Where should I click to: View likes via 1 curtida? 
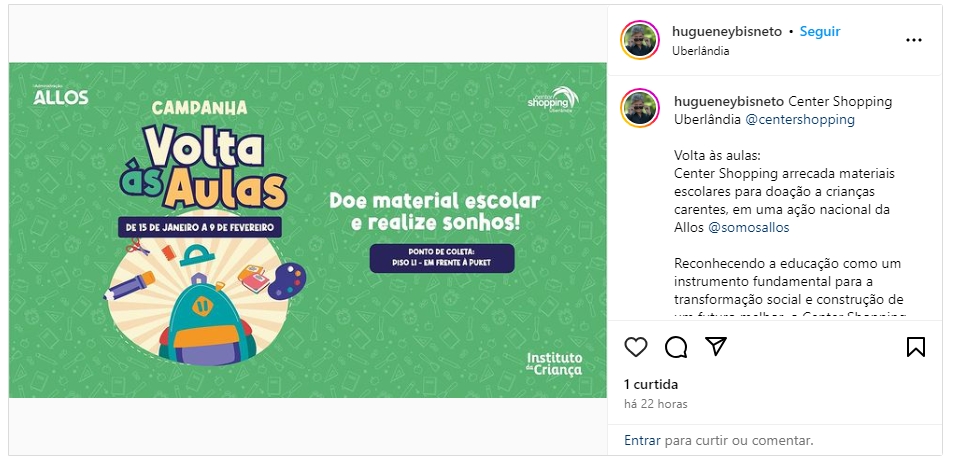click(651, 384)
